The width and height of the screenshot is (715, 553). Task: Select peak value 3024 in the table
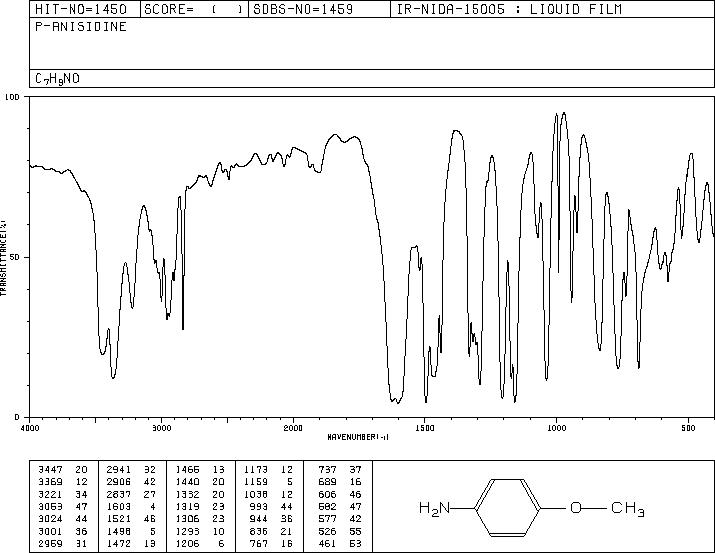tap(51, 519)
